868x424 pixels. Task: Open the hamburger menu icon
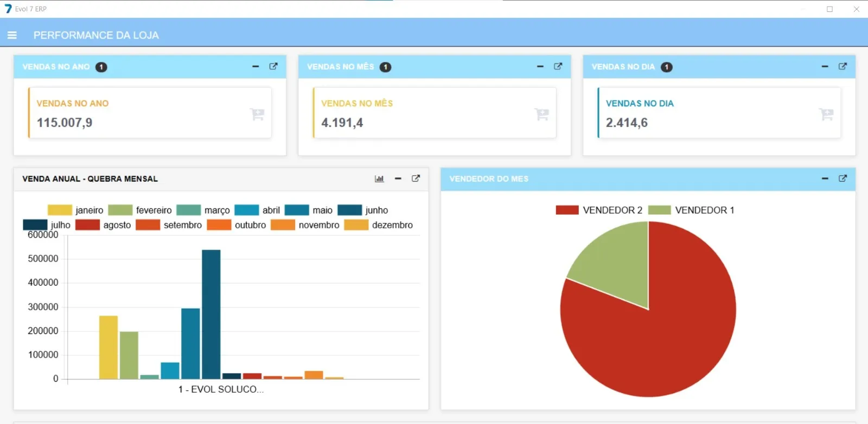(12, 35)
